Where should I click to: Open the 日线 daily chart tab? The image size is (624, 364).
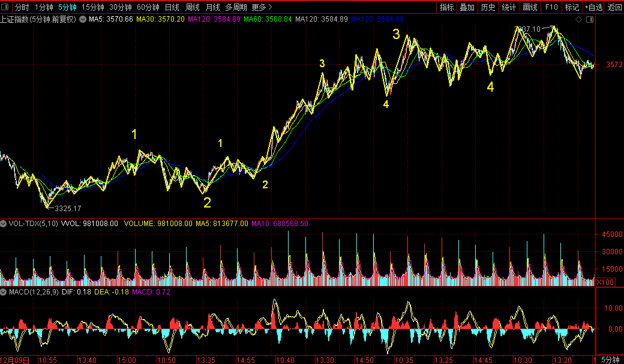pos(172,7)
